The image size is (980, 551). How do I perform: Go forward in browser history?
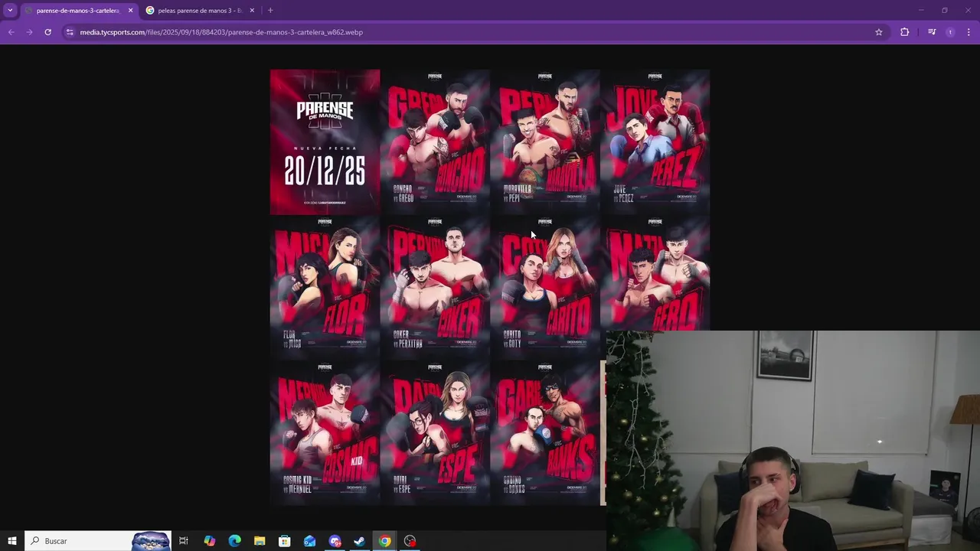click(x=29, y=32)
